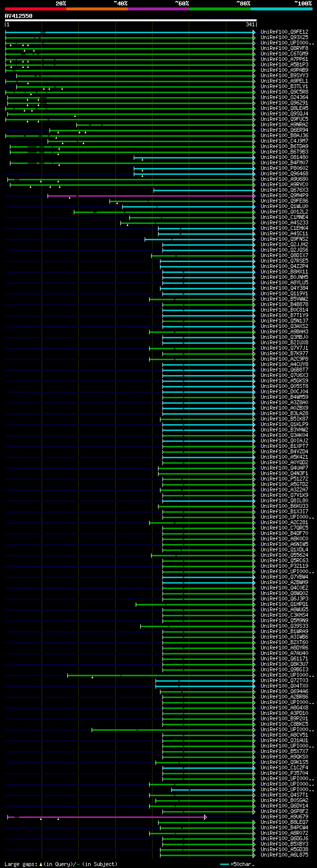Select label UniRef100_Q4Y384
The height and width of the screenshot is (868, 317).
pyautogui.click(x=284, y=288)
